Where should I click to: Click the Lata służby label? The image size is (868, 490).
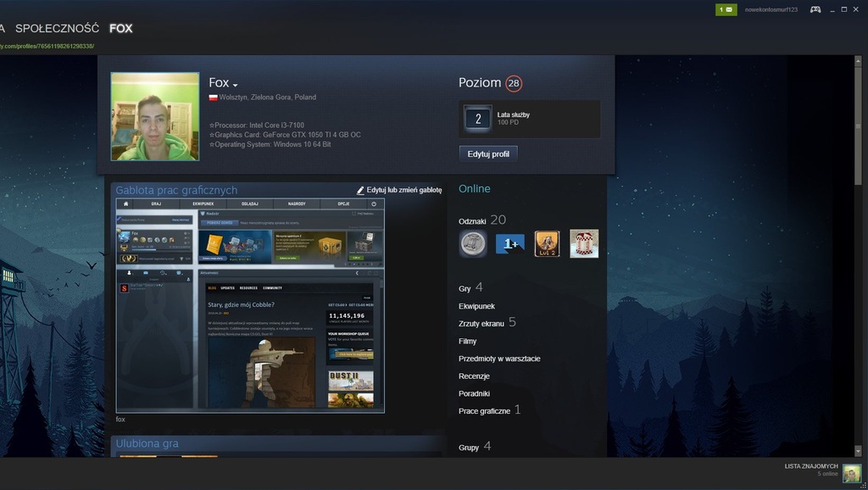tap(513, 114)
